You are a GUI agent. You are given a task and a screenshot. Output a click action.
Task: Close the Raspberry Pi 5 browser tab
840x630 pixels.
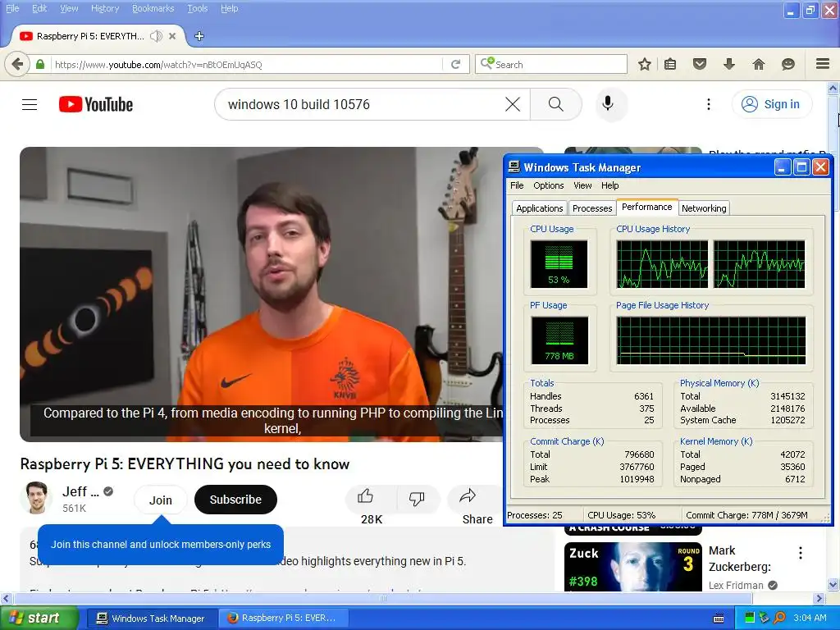tap(172, 36)
